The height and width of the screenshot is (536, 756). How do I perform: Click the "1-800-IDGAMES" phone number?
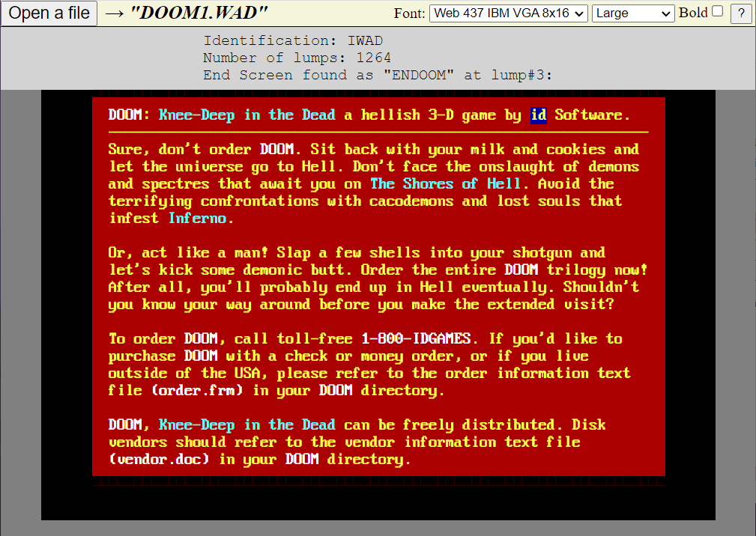(416, 339)
